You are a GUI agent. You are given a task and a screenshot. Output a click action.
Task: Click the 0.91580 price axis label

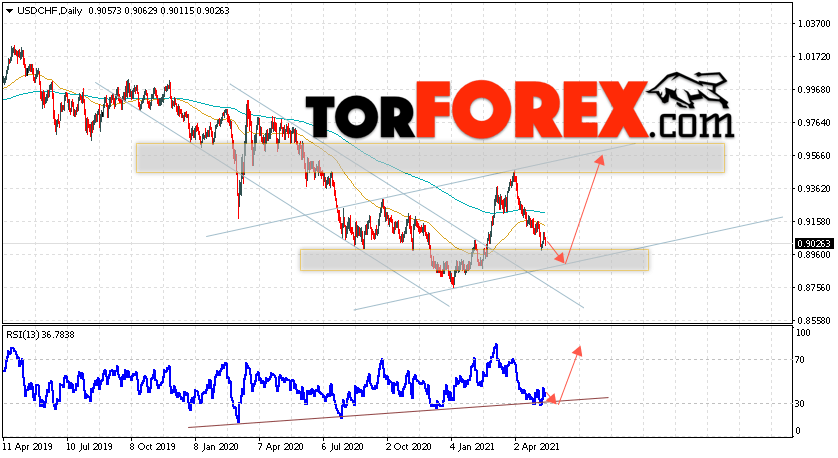pos(814,222)
